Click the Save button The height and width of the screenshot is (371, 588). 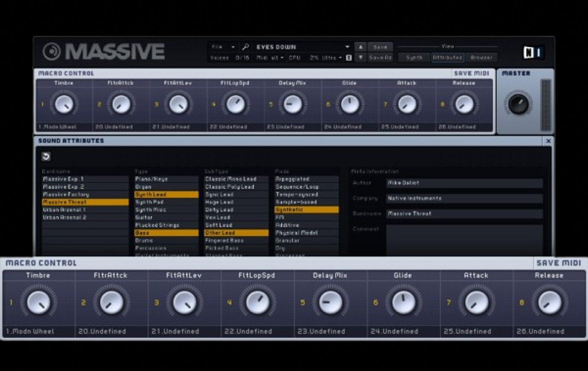tap(380, 47)
